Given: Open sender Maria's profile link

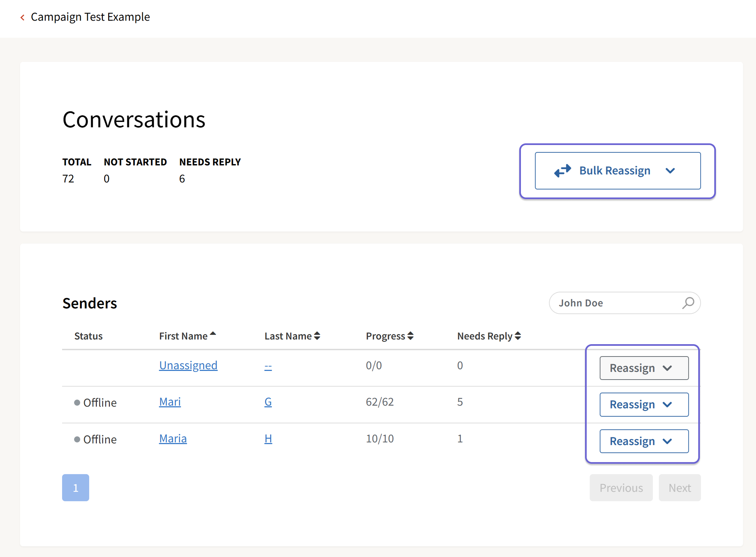Looking at the screenshot, I should [173, 438].
